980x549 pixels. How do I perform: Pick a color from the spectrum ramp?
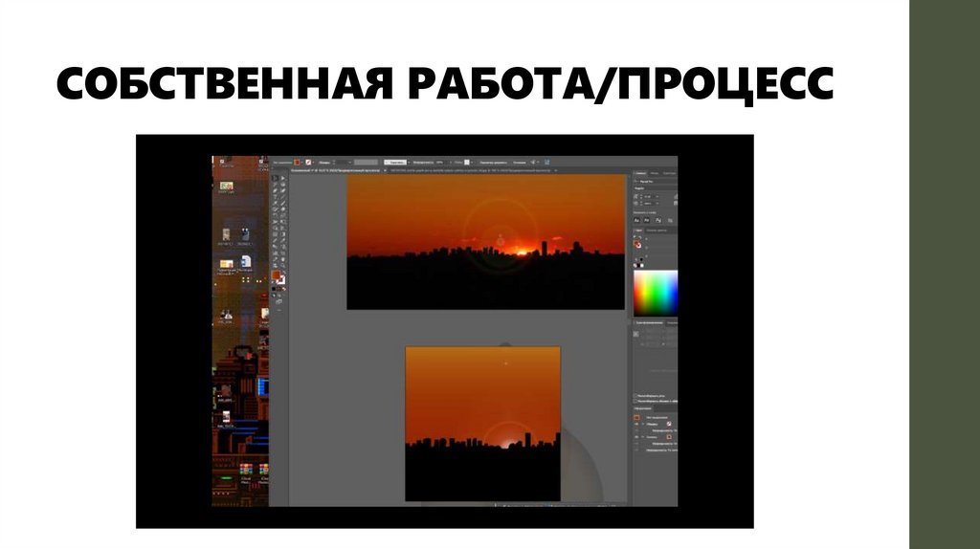coord(656,294)
